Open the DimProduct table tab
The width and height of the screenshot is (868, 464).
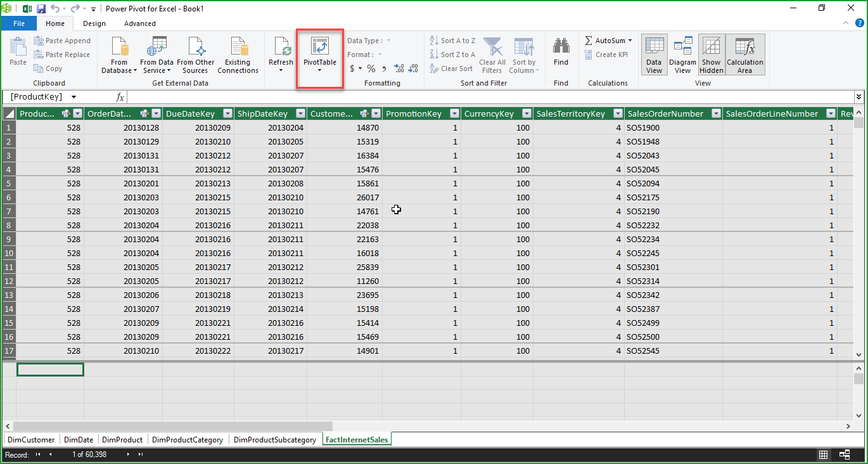pyautogui.click(x=122, y=439)
